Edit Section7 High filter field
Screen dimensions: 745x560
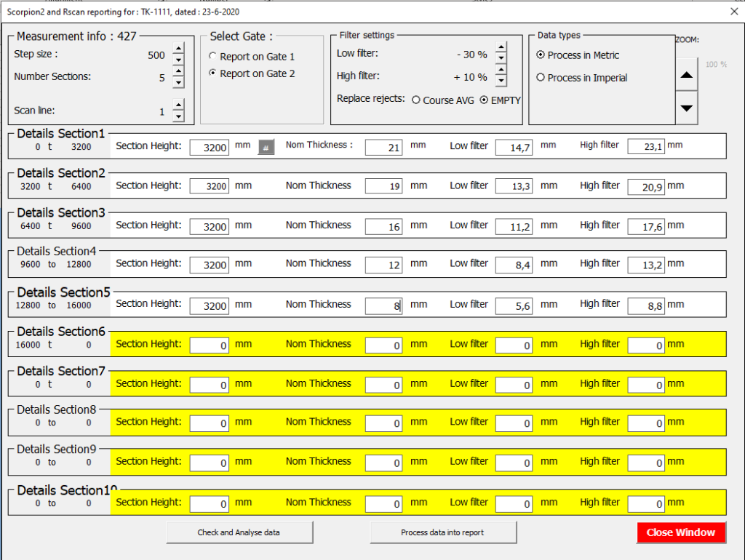click(x=646, y=385)
